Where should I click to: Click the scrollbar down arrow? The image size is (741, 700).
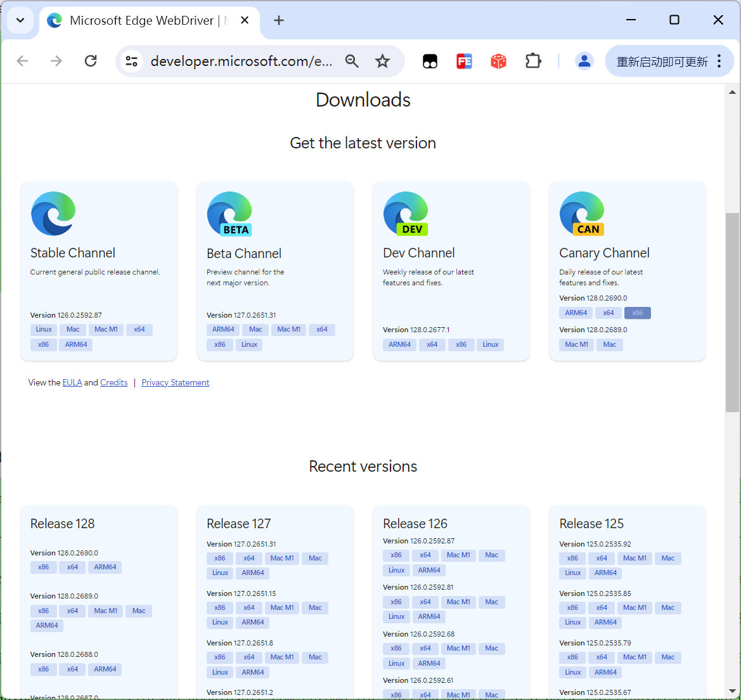(x=732, y=692)
